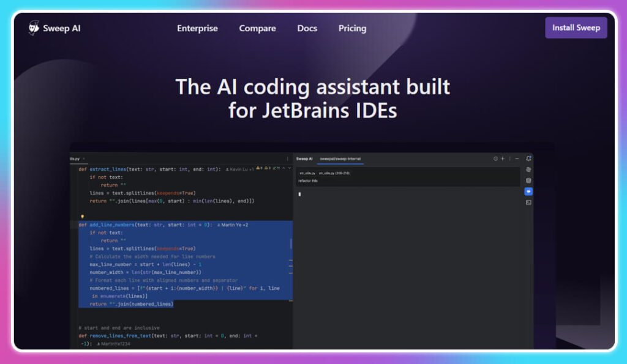Click the run-window icon at the sidebar bottom
The height and width of the screenshot is (364, 627).
point(529,202)
